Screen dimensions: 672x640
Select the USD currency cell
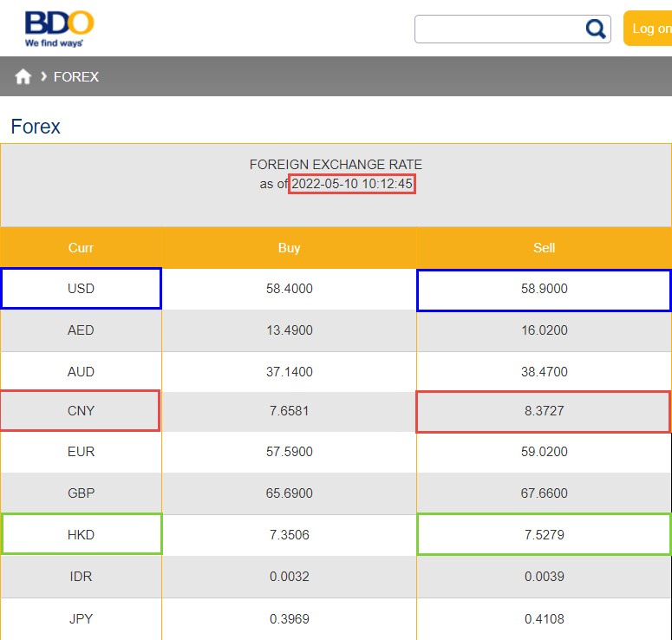pos(81,289)
